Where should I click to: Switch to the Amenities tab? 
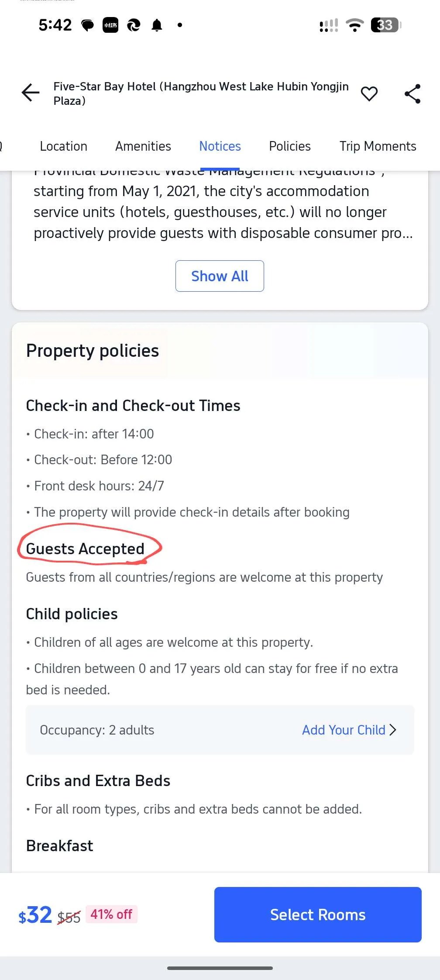pos(143,146)
